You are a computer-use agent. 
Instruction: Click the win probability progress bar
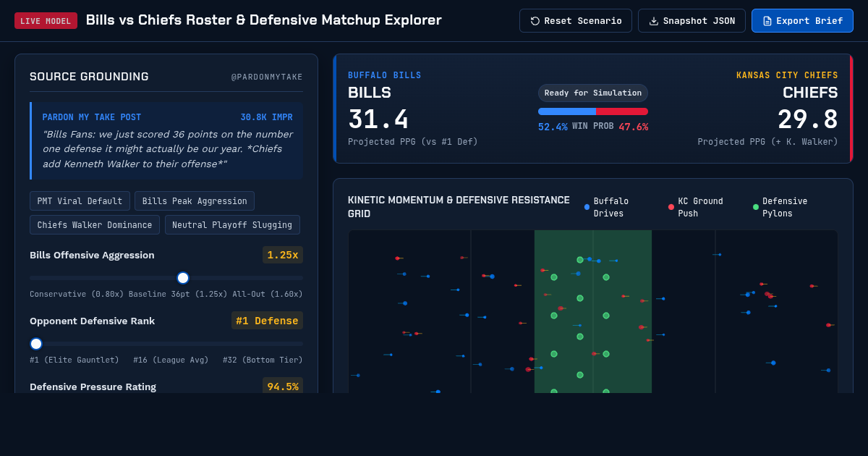pyautogui.click(x=593, y=111)
